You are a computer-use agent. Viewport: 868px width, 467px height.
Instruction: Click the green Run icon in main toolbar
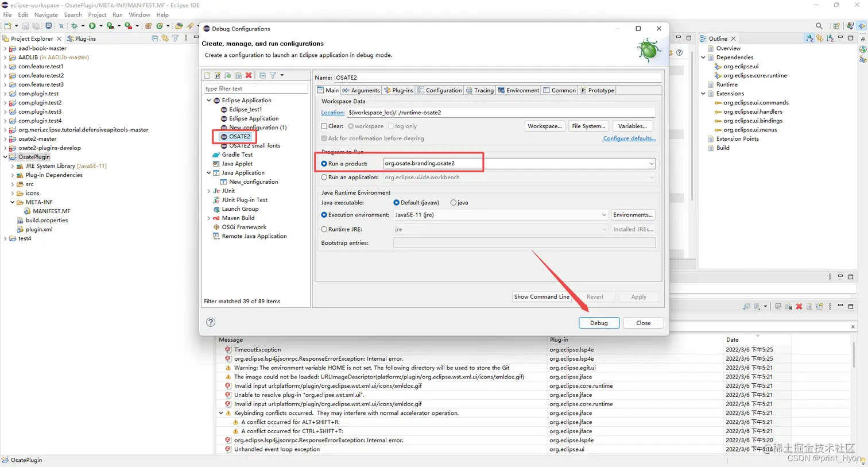[x=92, y=26]
